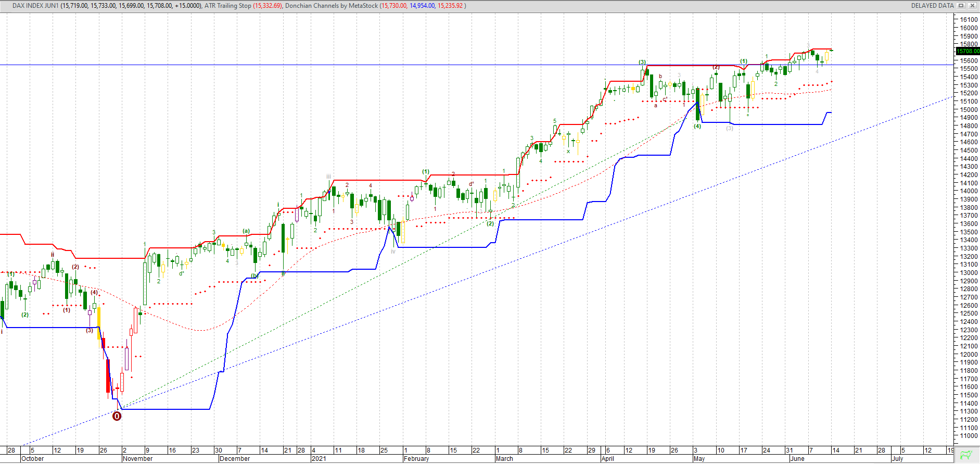Click the 15000 price axis label
This screenshot has height=464, width=980.
click(x=969, y=109)
